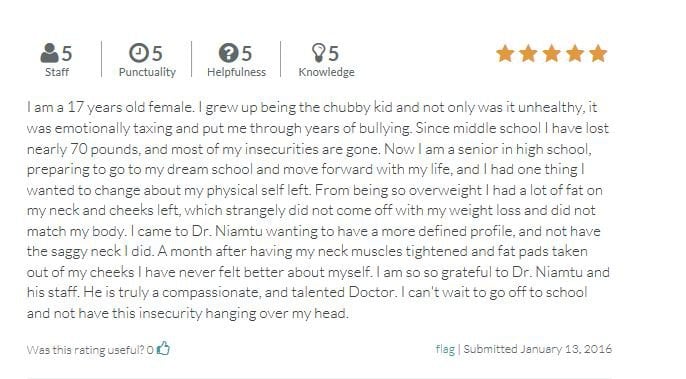Select the fifth orange star
The height and width of the screenshot is (379, 686).
[598, 53]
